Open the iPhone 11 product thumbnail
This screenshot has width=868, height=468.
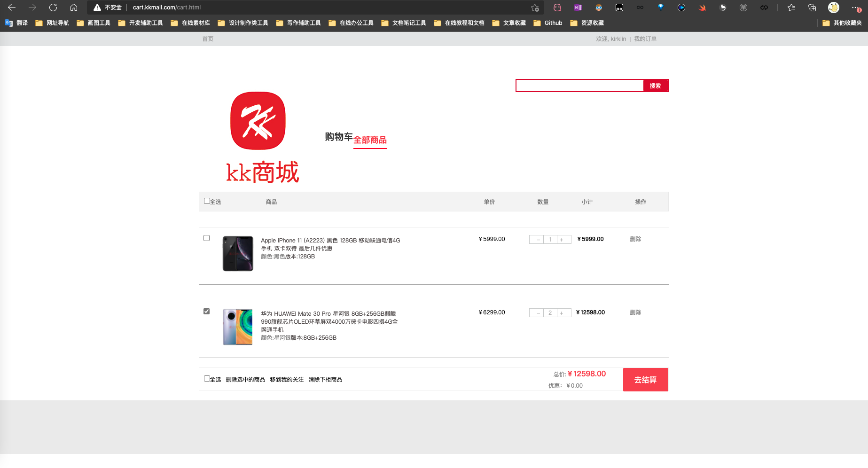tap(238, 254)
